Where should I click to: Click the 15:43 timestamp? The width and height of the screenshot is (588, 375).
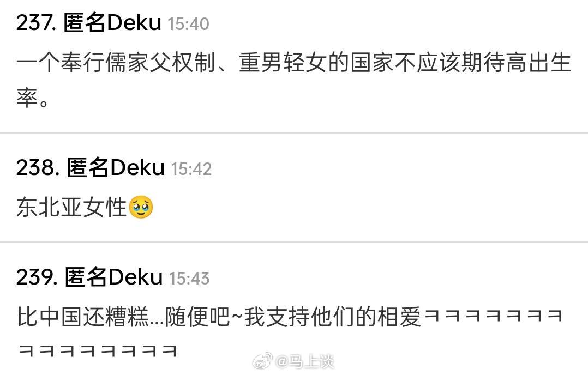[x=189, y=279]
